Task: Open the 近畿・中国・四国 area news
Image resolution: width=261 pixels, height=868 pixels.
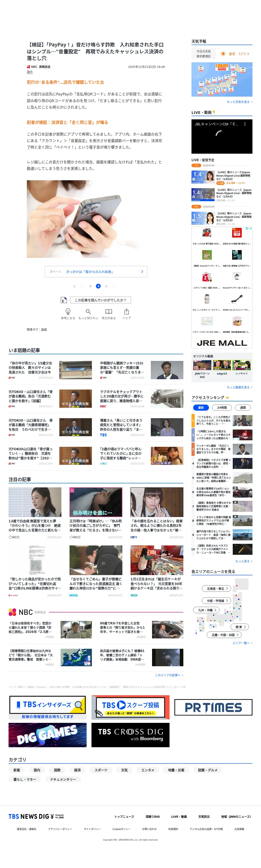Action: pos(224,635)
